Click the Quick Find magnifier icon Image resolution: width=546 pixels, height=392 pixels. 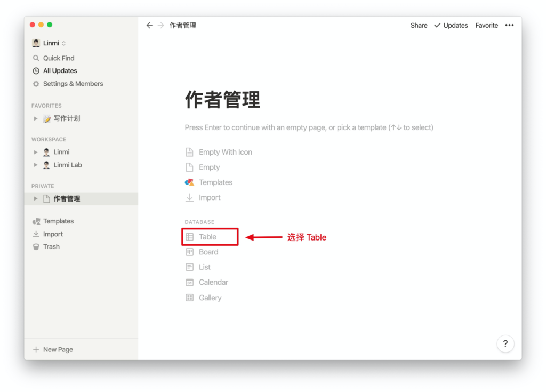point(36,58)
